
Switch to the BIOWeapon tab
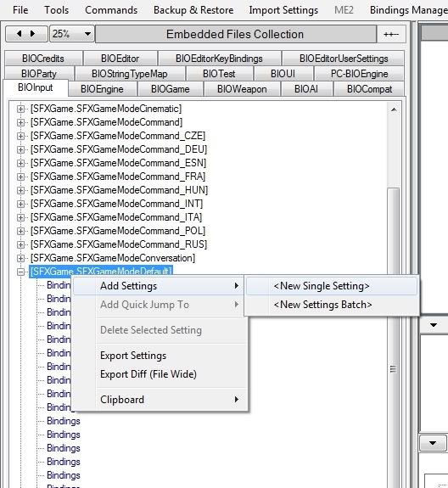tap(242, 89)
